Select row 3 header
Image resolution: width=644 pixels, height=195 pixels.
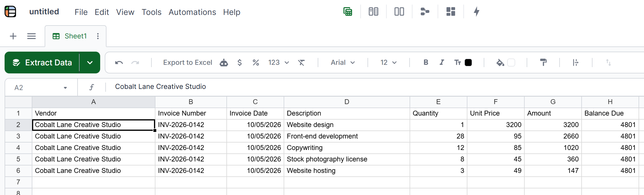click(x=18, y=136)
